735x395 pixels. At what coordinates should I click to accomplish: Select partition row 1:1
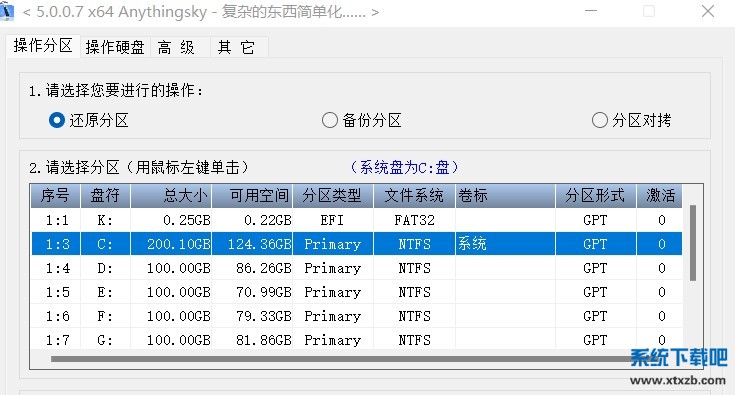[356, 220]
